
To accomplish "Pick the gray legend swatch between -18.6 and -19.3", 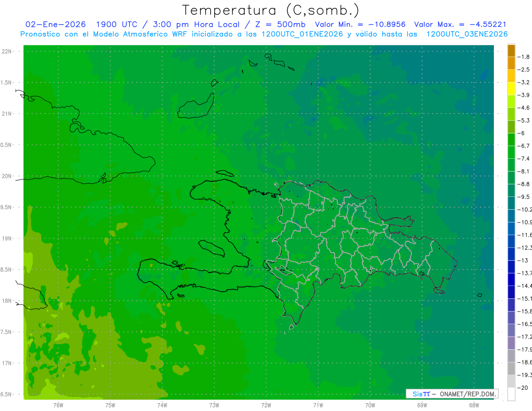I will point(511,368).
